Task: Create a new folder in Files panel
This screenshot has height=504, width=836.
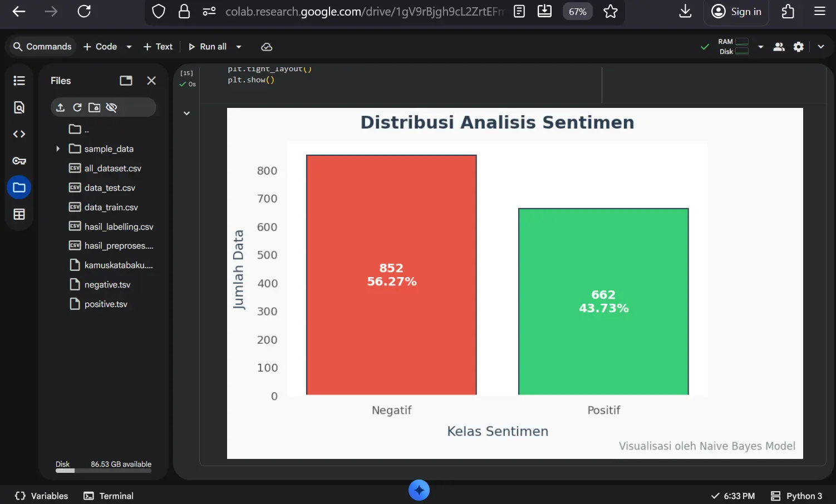Action: pyautogui.click(x=95, y=107)
